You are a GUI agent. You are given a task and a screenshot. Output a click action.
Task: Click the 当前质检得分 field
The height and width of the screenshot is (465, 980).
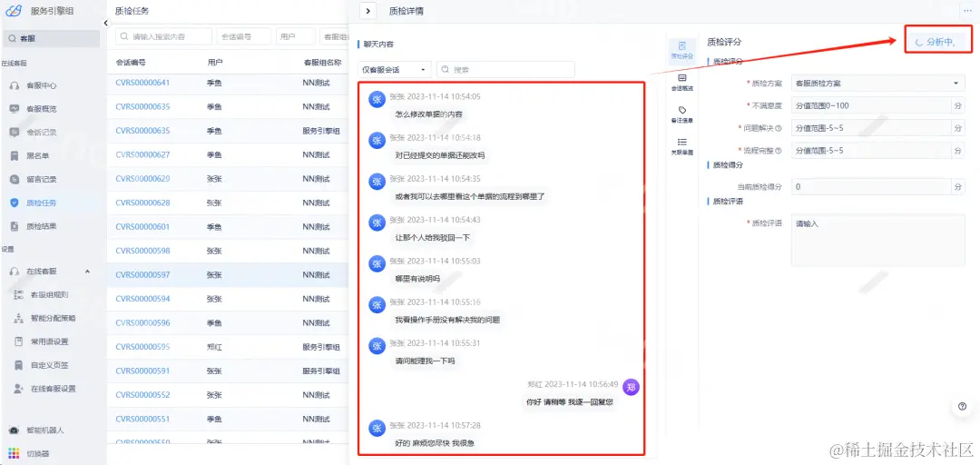click(x=872, y=186)
